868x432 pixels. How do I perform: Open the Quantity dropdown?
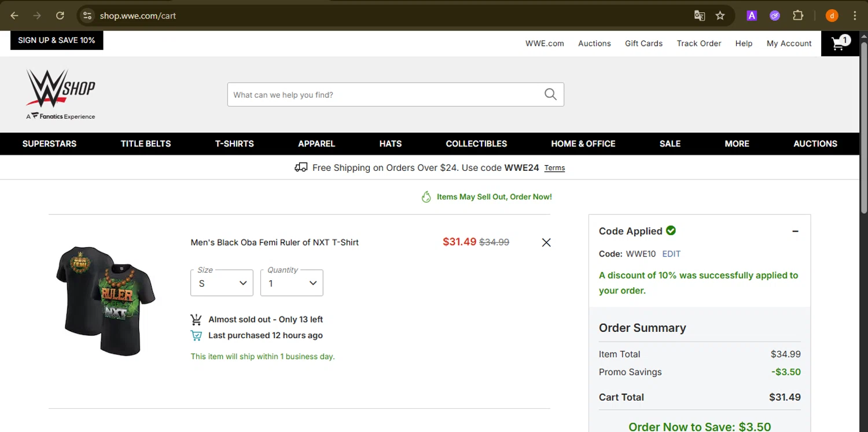pos(292,283)
